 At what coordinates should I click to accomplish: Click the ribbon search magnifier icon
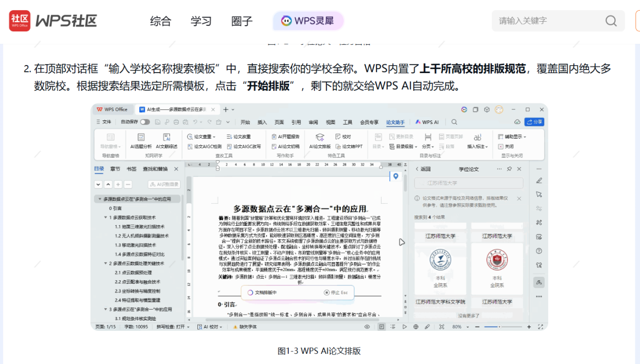pyautogui.click(x=454, y=122)
